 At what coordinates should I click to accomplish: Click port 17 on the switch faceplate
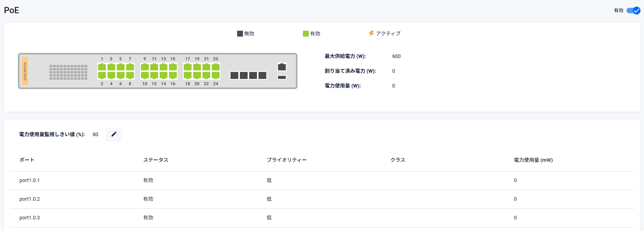pyautogui.click(x=188, y=67)
